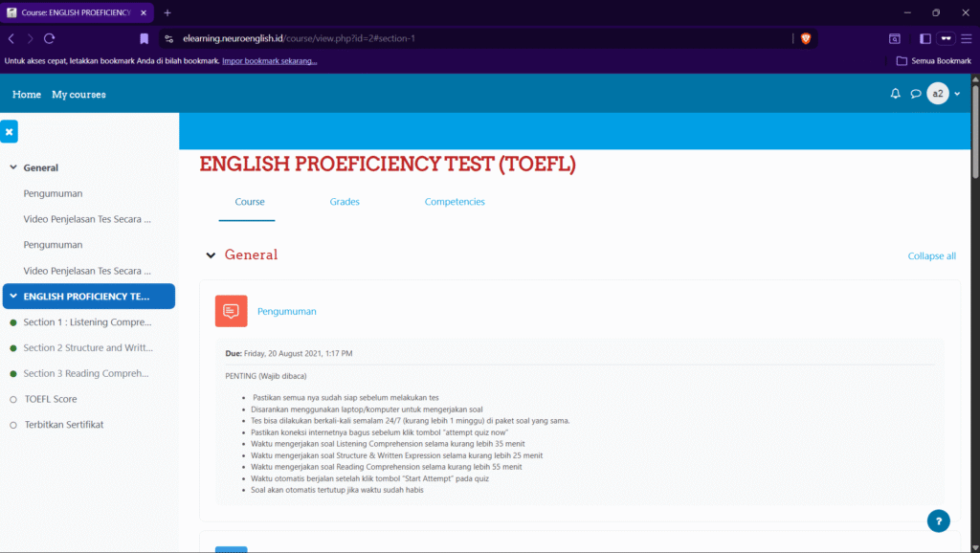Toggle the TOEFL Score completion circle

coord(13,399)
